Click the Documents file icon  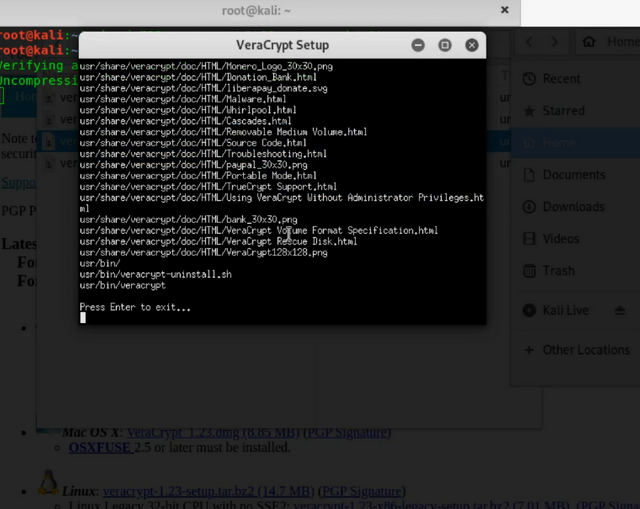point(529,175)
